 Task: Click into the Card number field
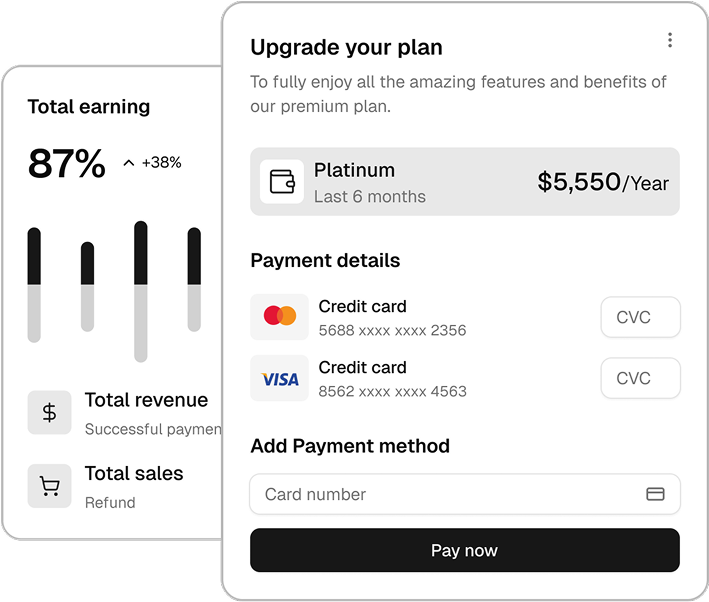tap(465, 494)
